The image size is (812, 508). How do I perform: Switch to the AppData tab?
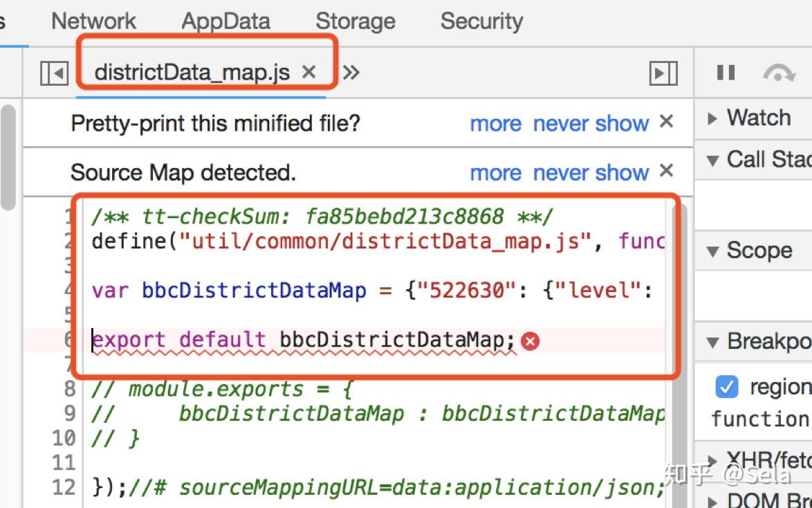click(x=225, y=21)
